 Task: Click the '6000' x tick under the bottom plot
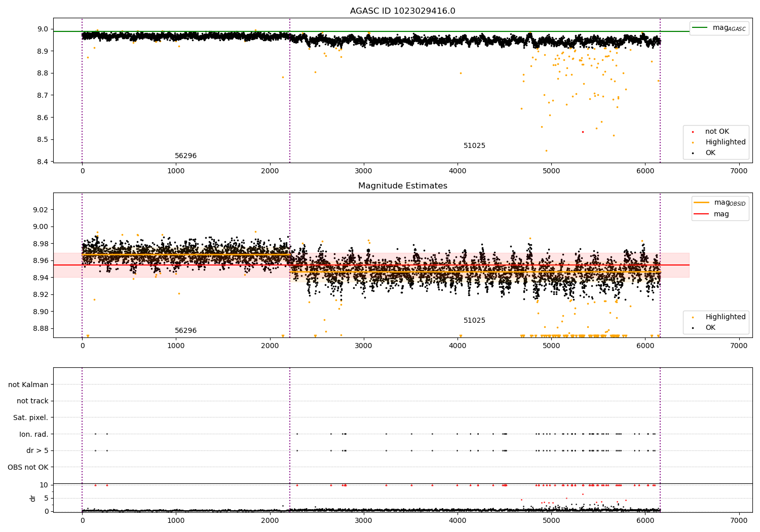645,520
